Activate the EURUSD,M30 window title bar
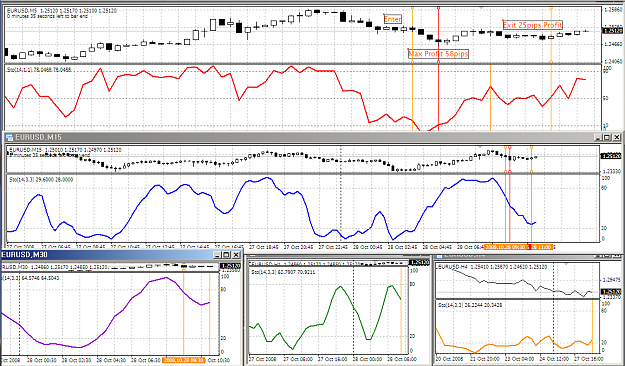This screenshot has height=366, width=625. tap(121, 255)
